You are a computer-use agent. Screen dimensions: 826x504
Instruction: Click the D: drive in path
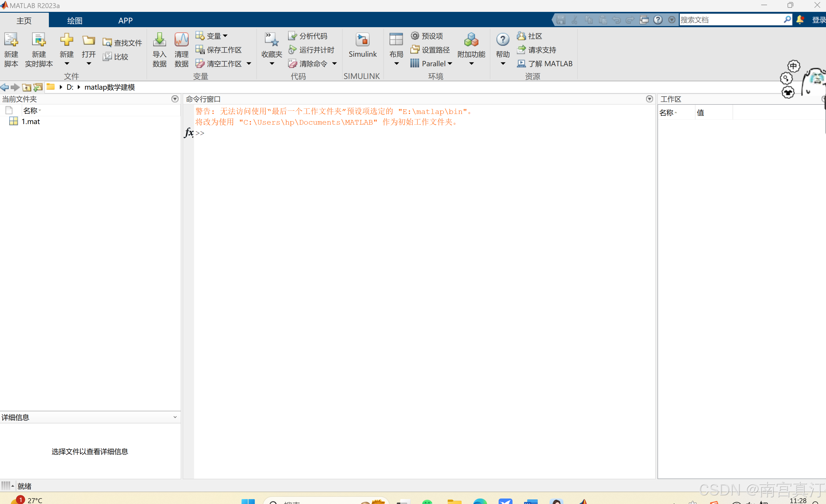coord(70,87)
